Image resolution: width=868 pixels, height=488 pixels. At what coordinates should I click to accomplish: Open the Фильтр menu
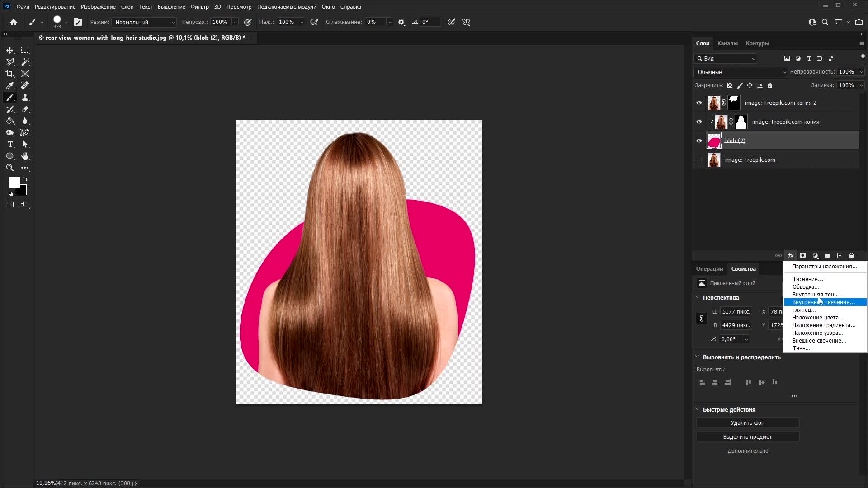pyautogui.click(x=199, y=7)
